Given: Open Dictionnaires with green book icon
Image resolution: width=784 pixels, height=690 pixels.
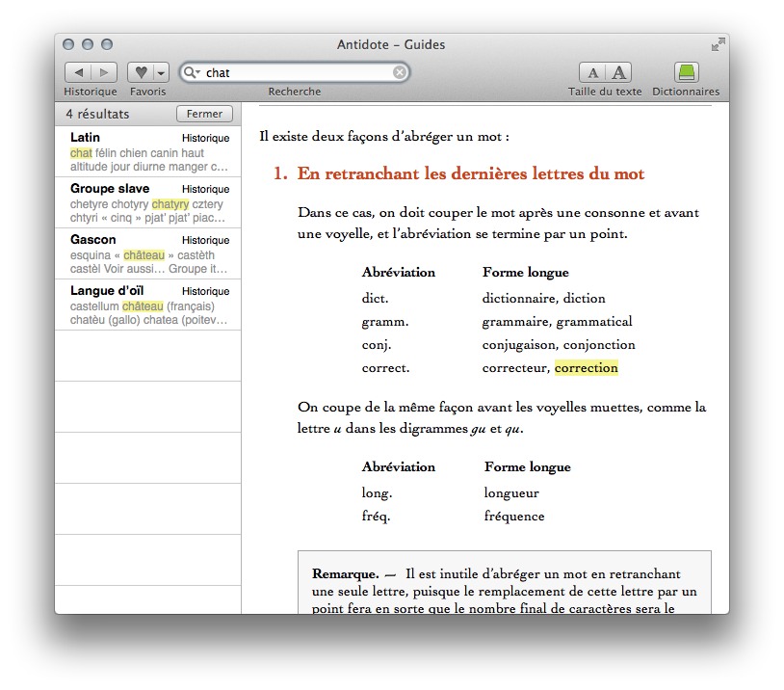Looking at the screenshot, I should [686, 72].
